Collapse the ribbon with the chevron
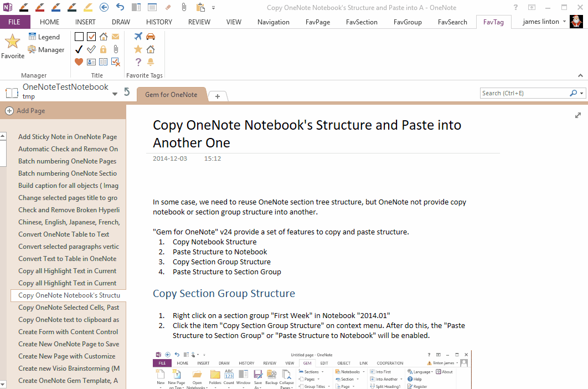 click(580, 75)
